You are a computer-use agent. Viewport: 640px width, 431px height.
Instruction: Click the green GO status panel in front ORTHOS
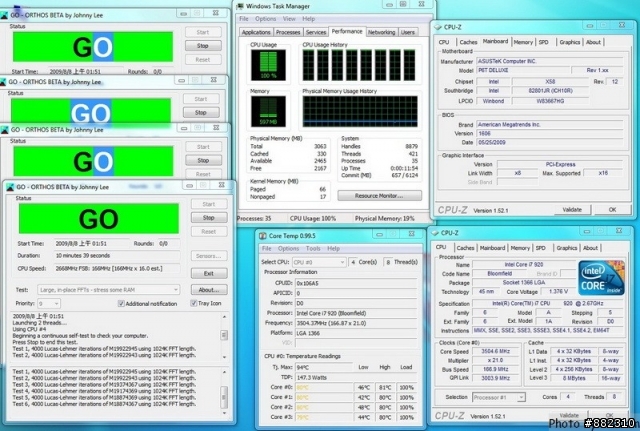(x=99, y=219)
